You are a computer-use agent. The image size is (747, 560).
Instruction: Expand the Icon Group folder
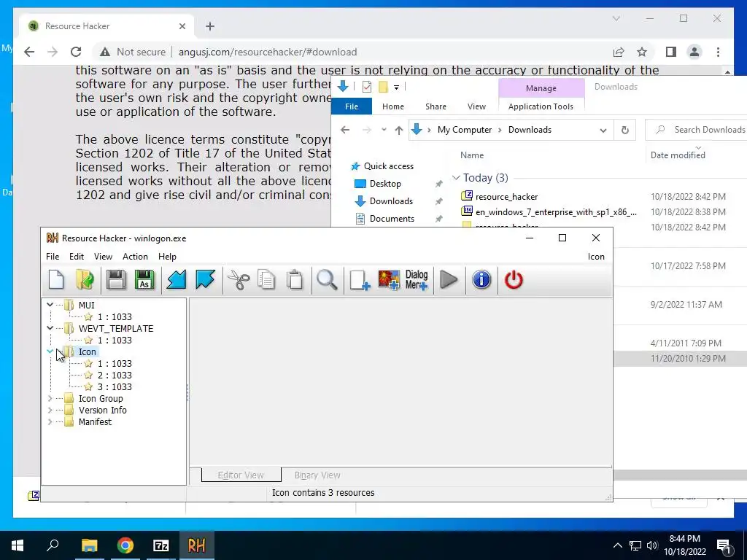pyautogui.click(x=50, y=398)
